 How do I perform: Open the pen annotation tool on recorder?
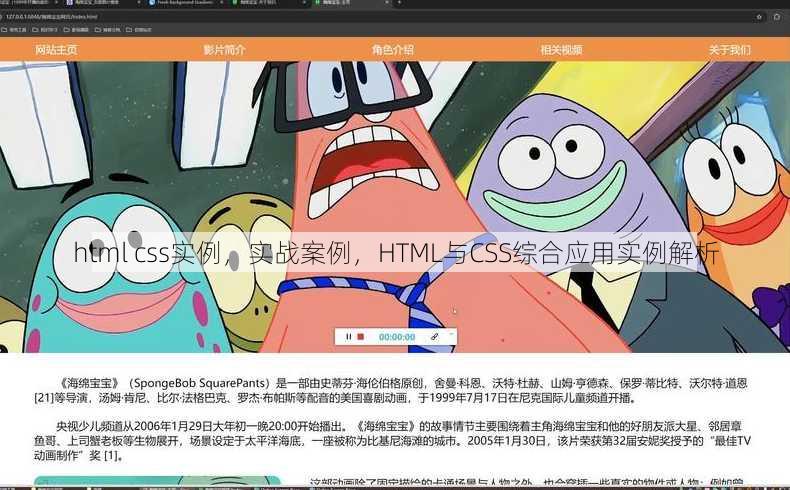pyautogui.click(x=434, y=336)
